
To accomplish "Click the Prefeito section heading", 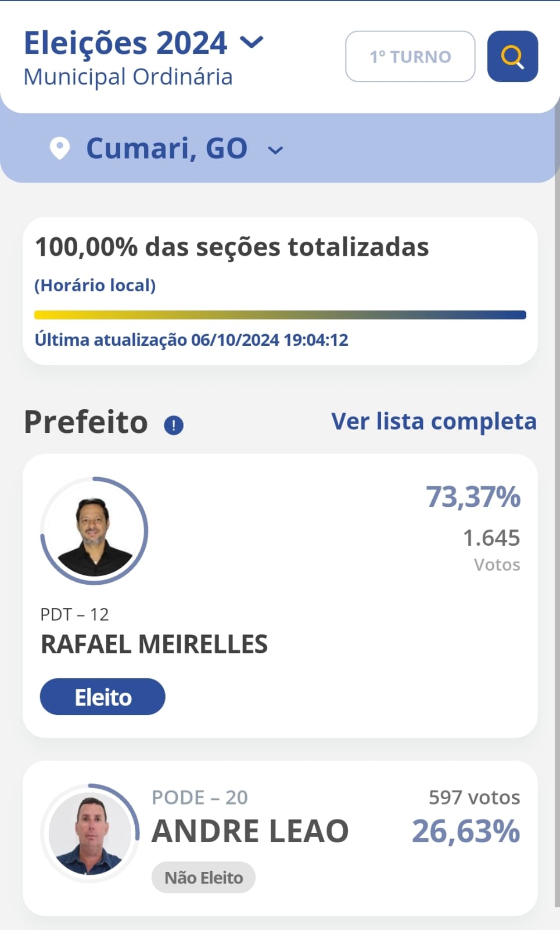I will 86,422.
